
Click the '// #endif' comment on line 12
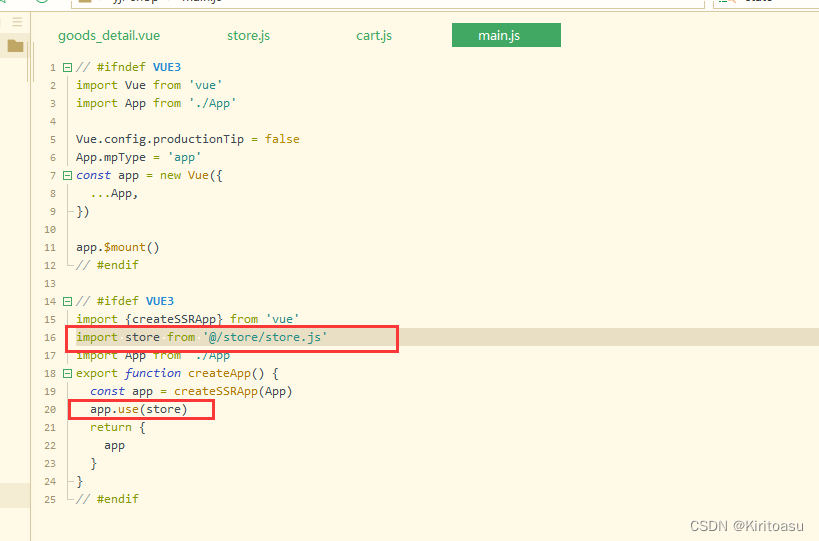(x=107, y=265)
